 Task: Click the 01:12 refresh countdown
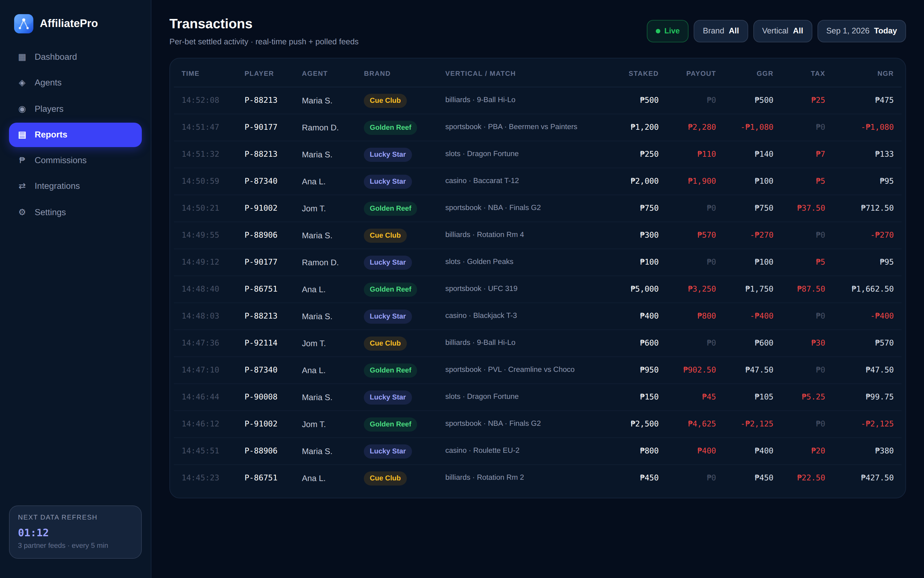(33, 532)
